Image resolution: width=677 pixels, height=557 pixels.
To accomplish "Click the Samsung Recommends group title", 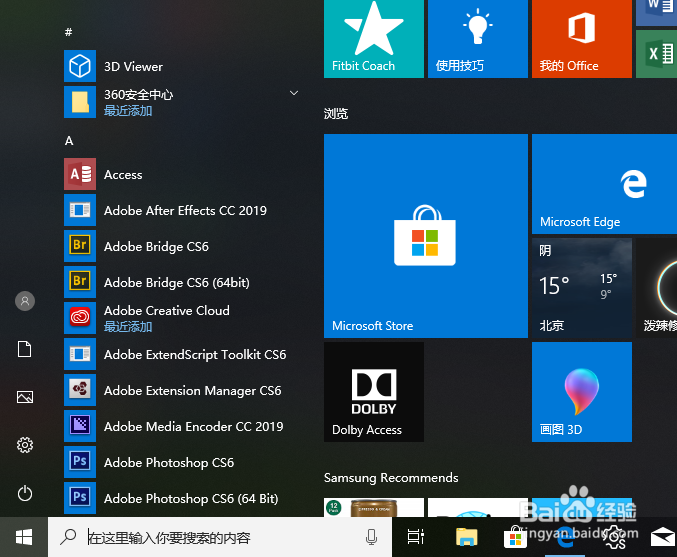I will [x=391, y=478].
